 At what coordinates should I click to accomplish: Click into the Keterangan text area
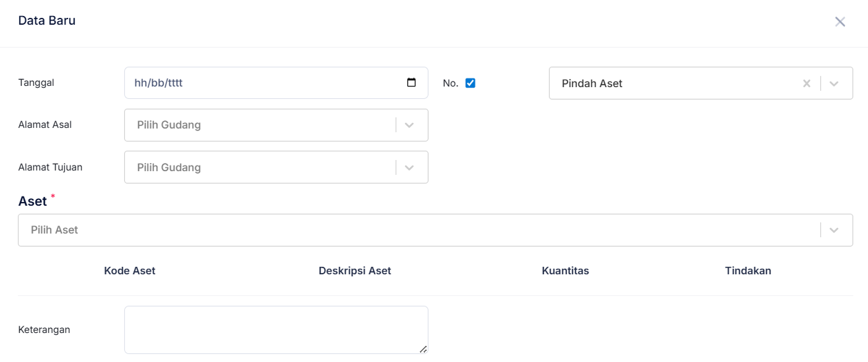(276, 329)
